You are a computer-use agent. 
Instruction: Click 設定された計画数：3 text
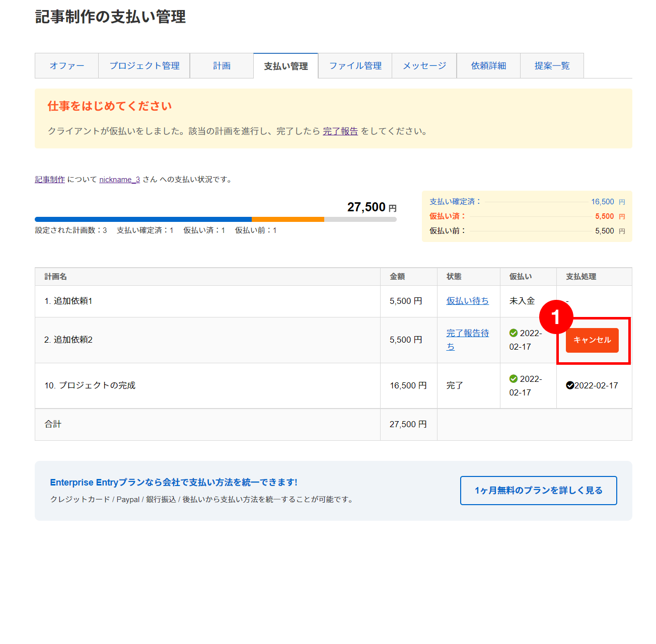point(71,230)
